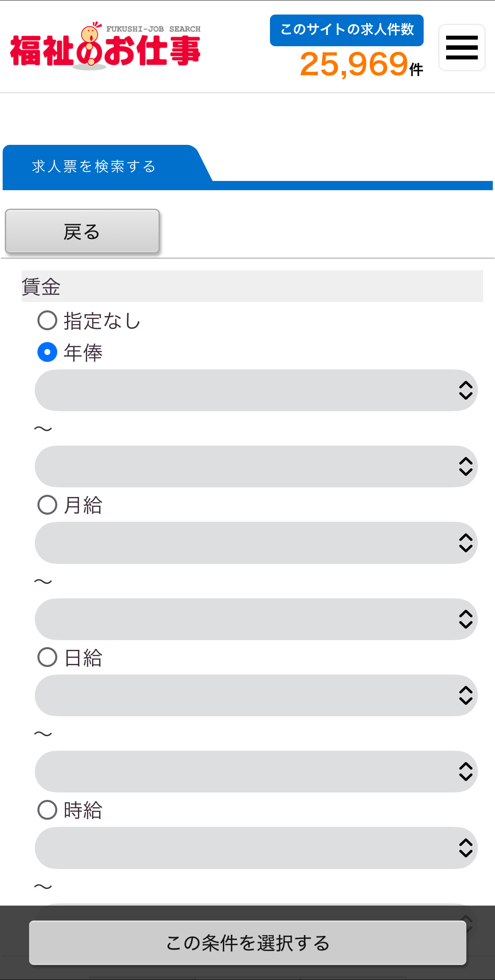Click the 25,969 job count number
Viewport: 495px width, 980px height.
coord(354,64)
